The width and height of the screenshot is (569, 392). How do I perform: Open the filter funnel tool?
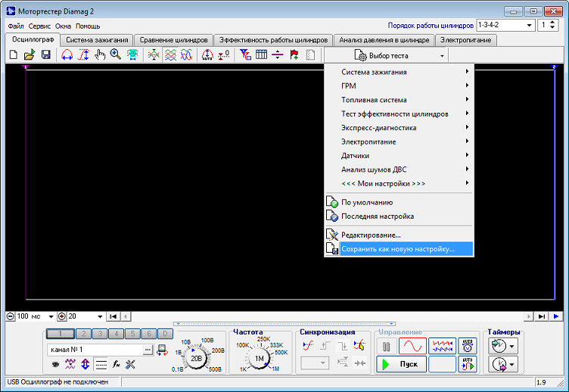245,54
